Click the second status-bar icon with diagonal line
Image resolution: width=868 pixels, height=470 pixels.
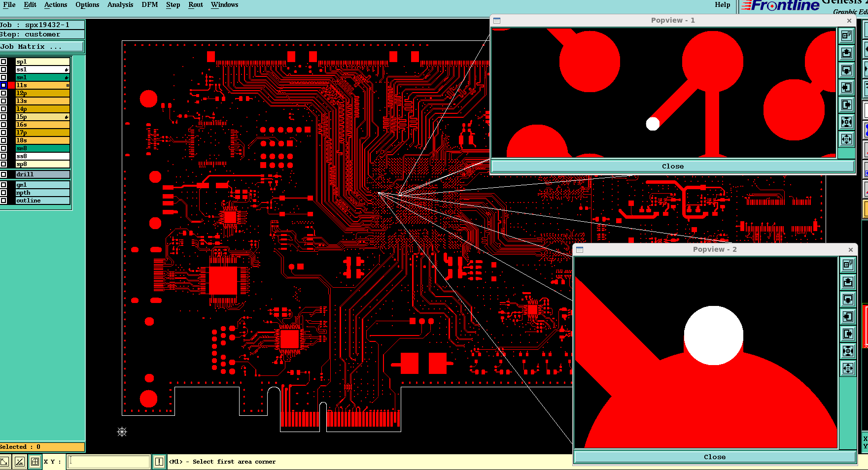pyautogui.click(x=20, y=462)
